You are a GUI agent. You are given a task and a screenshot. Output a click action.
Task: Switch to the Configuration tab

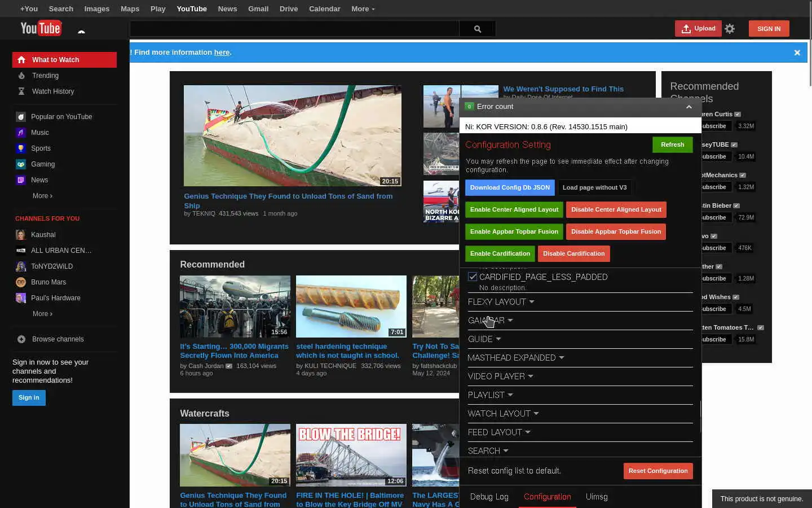[x=547, y=497]
